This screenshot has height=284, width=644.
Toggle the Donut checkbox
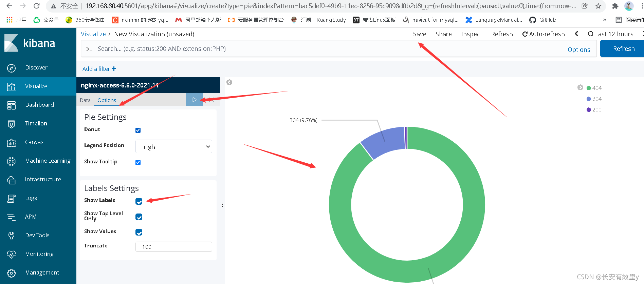click(x=138, y=130)
